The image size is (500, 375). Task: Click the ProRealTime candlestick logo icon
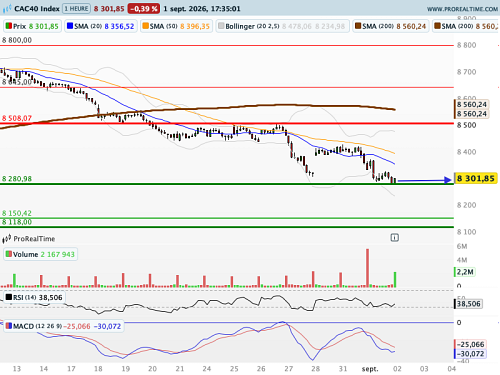pos(7,239)
